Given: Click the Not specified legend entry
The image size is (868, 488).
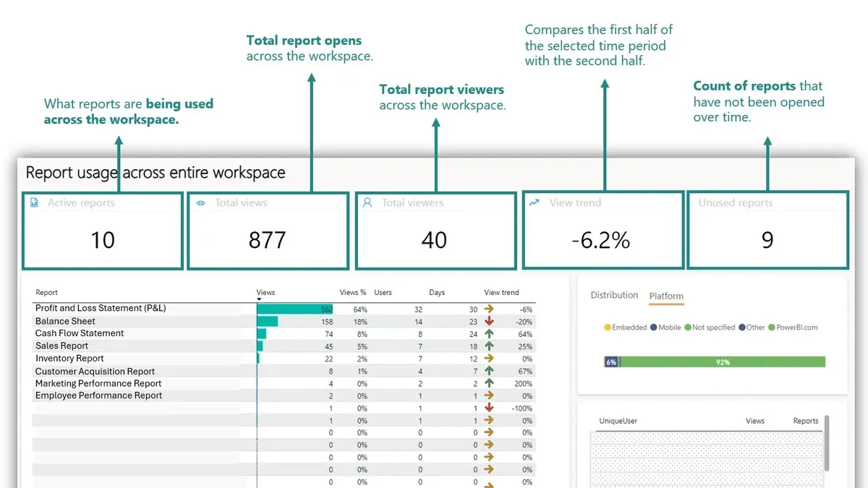Looking at the screenshot, I should (710, 328).
